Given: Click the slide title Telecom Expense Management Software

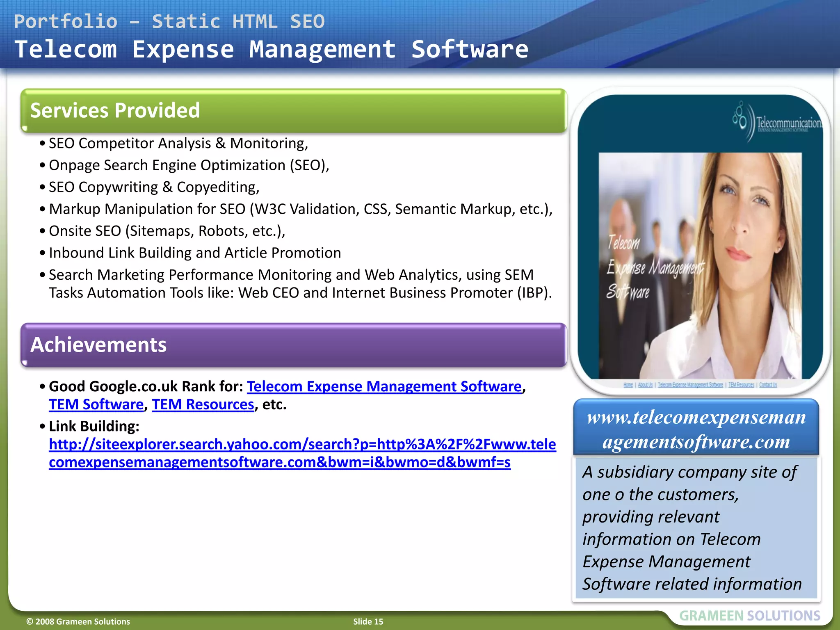Looking at the screenshot, I should click(x=272, y=49).
